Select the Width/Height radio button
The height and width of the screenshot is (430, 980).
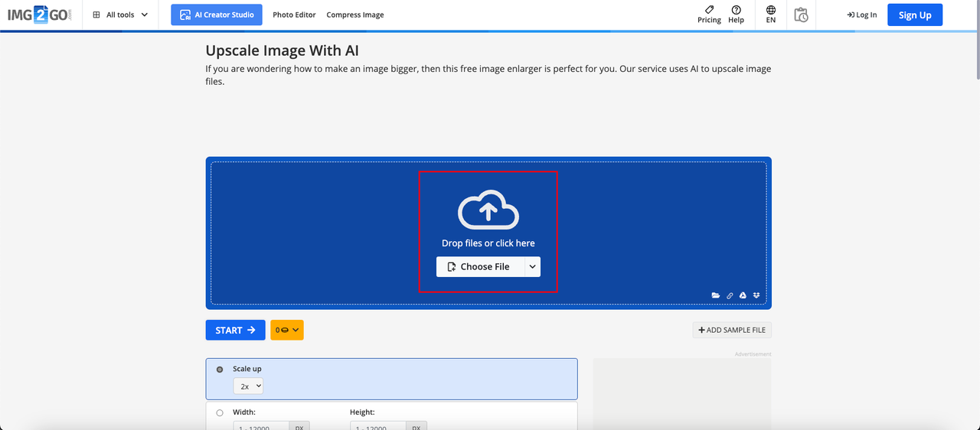220,413
